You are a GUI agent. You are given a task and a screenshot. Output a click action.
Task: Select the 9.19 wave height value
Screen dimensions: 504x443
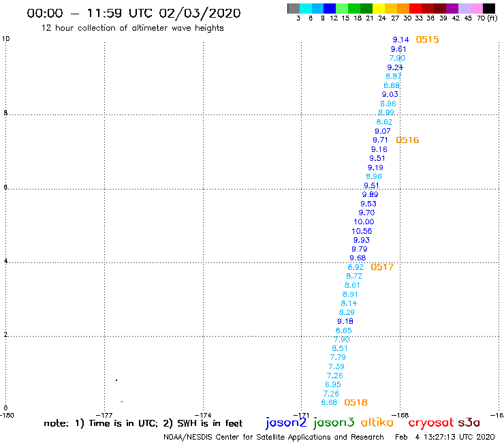pos(375,168)
